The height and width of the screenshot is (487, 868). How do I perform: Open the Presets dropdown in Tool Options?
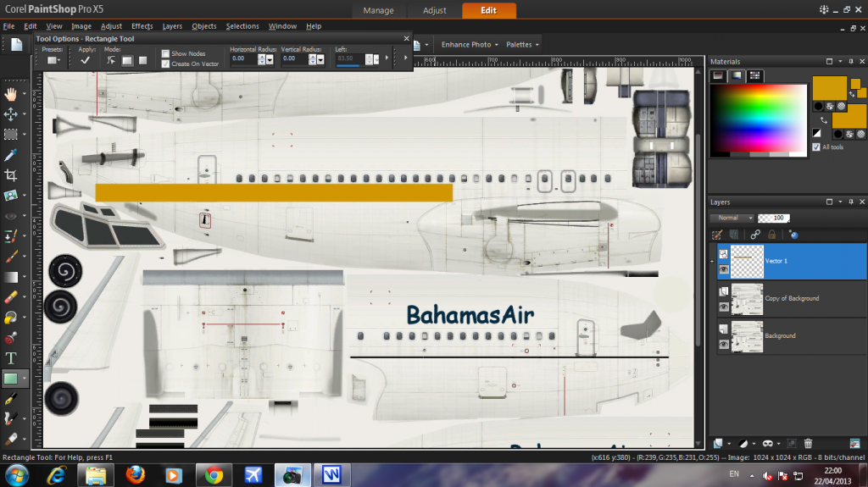[x=53, y=60]
